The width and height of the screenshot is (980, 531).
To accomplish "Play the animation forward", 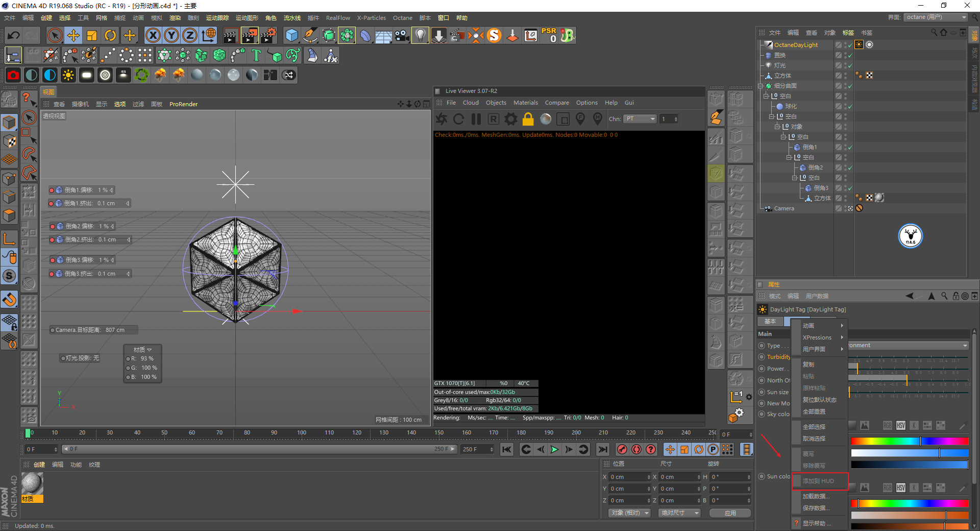I will 554,449.
